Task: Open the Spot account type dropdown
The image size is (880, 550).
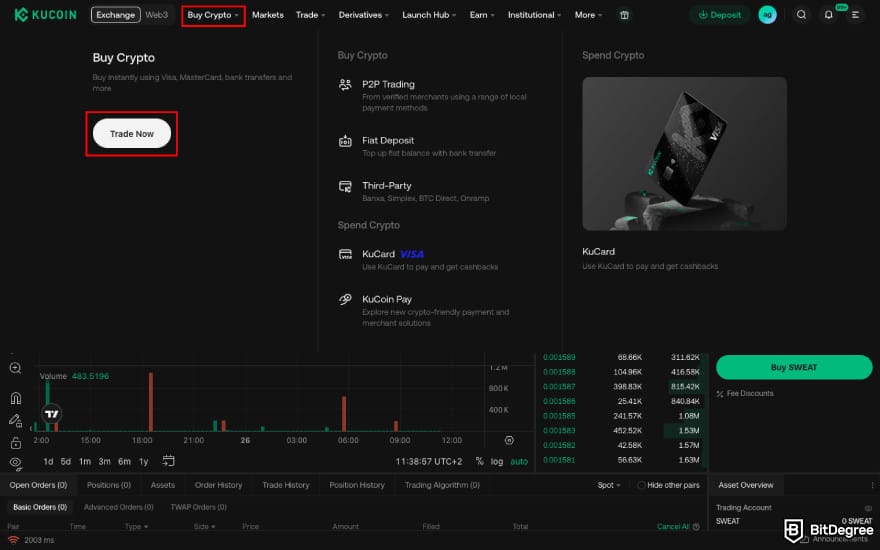Action: pos(609,485)
